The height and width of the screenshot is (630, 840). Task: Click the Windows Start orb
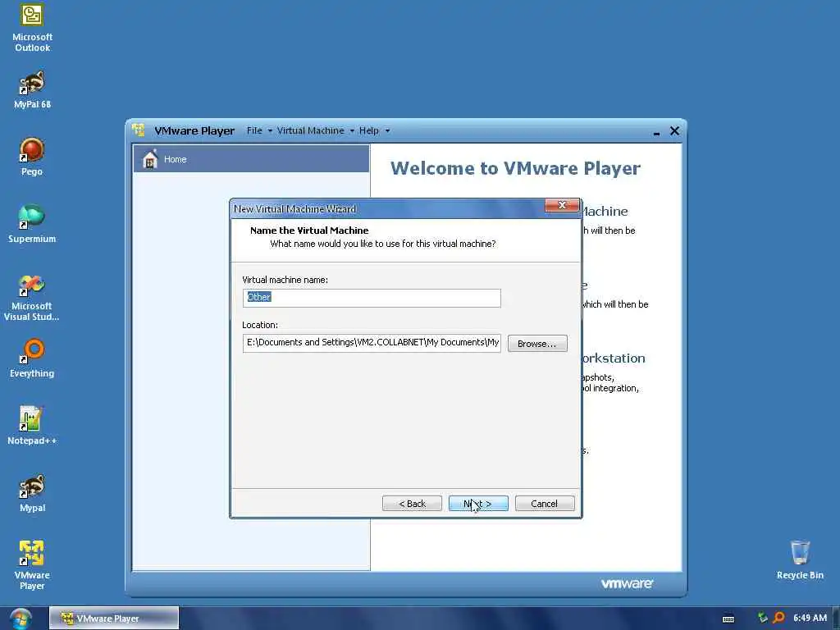click(21, 619)
